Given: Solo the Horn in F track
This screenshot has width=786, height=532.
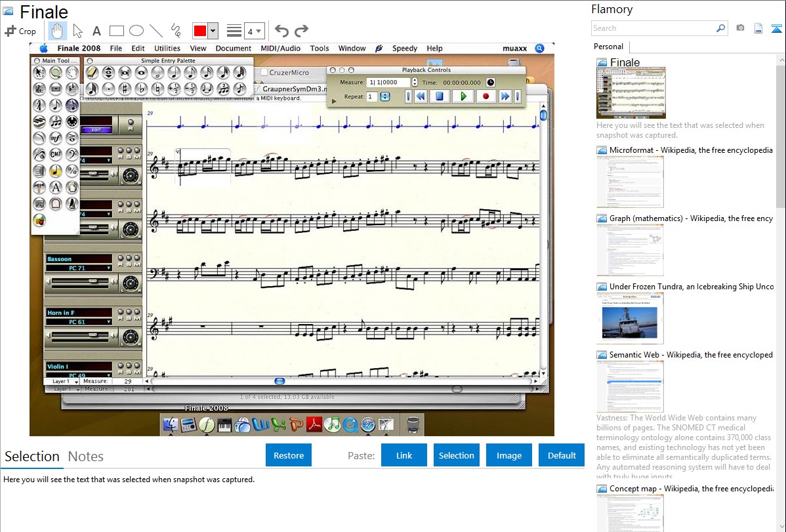Looking at the screenshot, I should 129,312.
